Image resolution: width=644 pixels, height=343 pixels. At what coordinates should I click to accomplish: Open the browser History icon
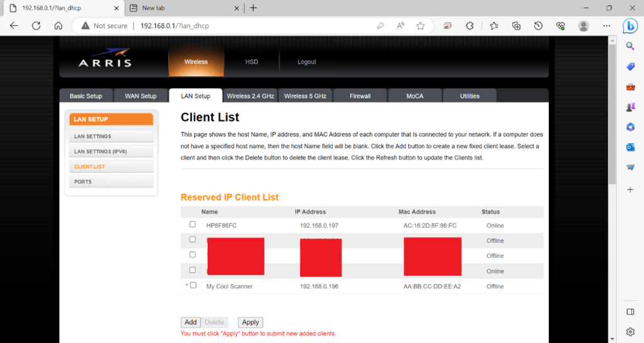click(538, 26)
